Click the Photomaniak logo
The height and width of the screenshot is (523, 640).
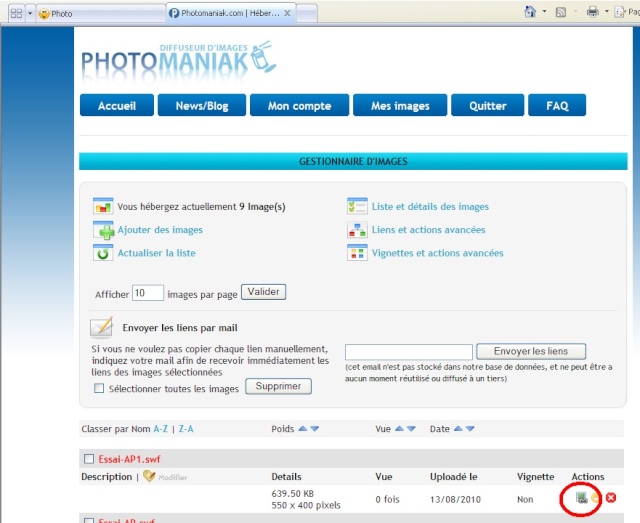pyautogui.click(x=179, y=60)
